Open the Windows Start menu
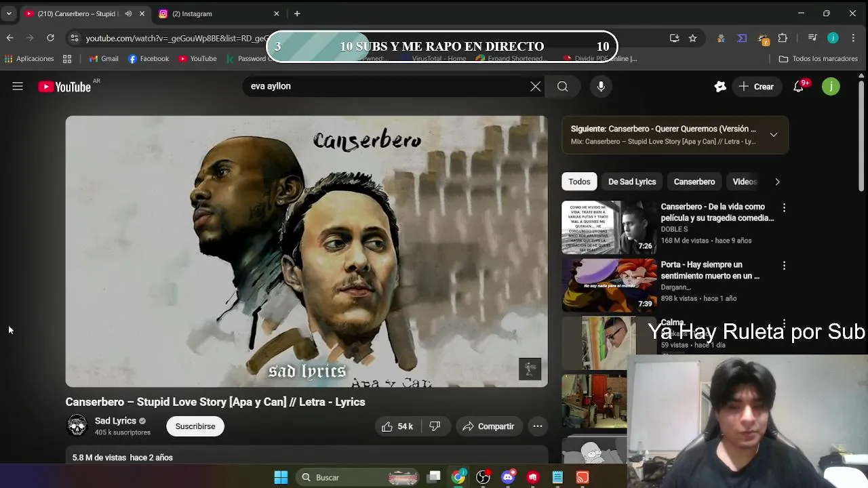 tap(281, 477)
